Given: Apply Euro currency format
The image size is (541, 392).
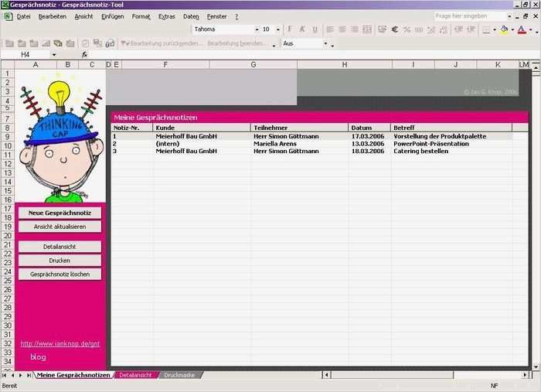Looking at the screenshot, I should point(395,29).
